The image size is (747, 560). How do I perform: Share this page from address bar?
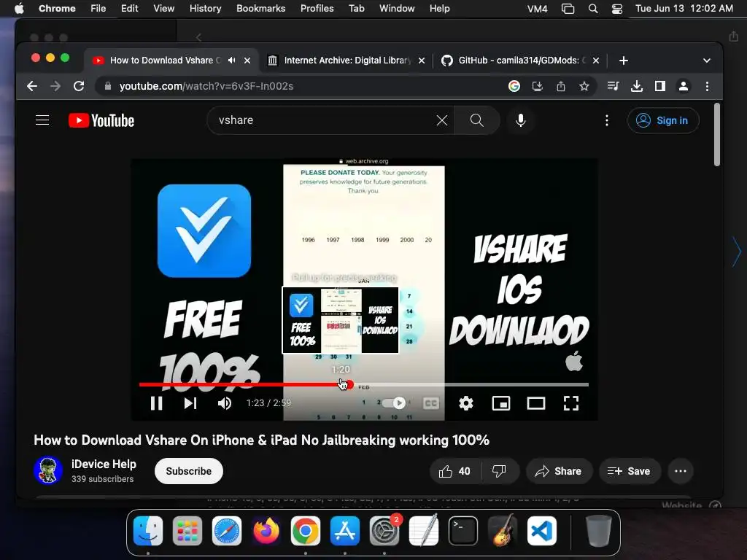pos(561,86)
